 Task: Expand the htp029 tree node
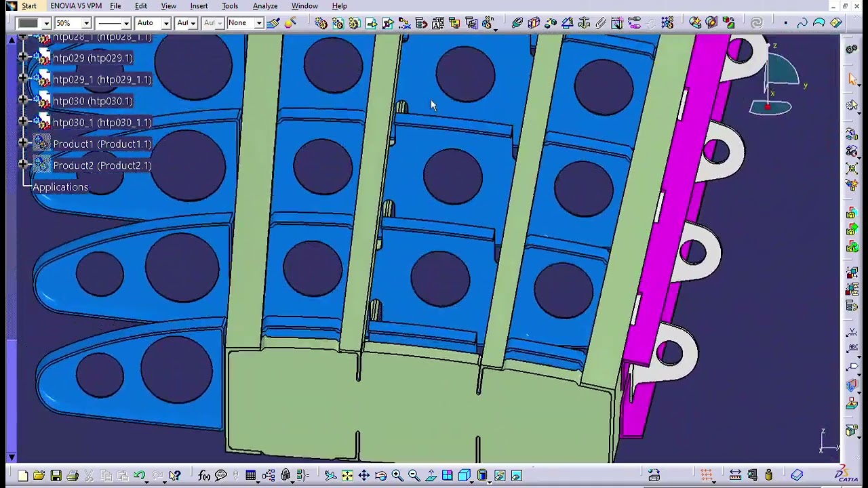coord(23,58)
